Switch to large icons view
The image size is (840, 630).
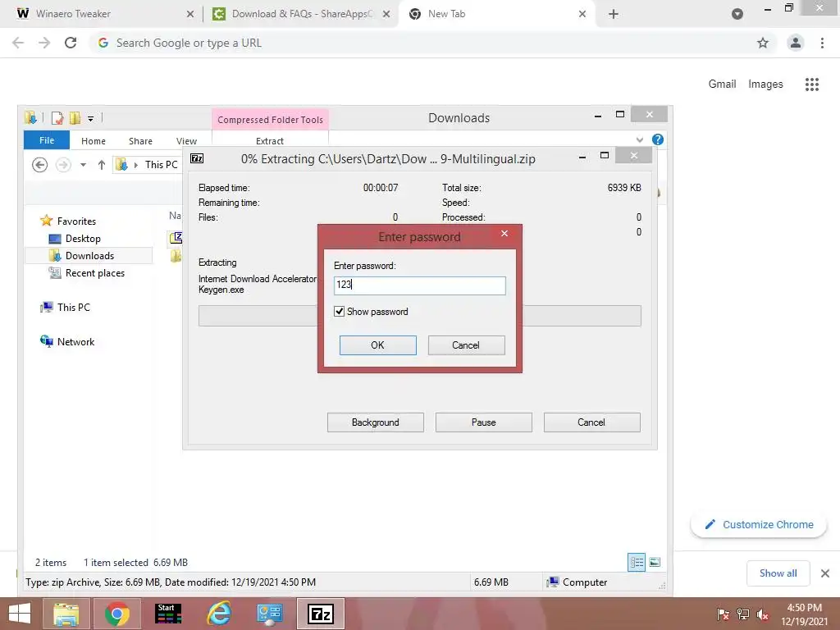[x=654, y=562]
